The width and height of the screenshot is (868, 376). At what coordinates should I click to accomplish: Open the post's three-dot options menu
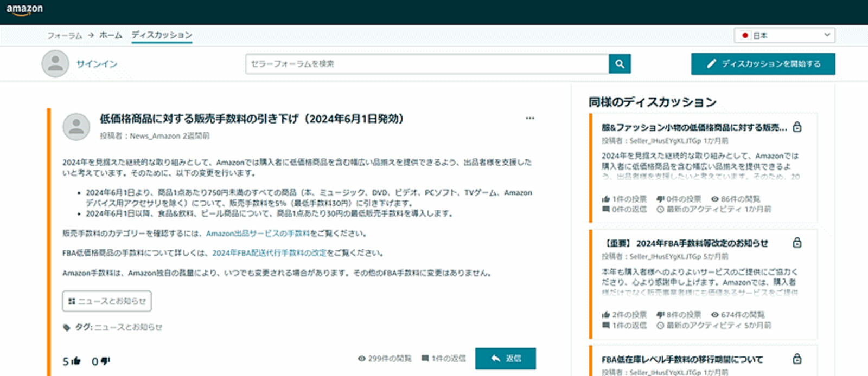(530, 118)
